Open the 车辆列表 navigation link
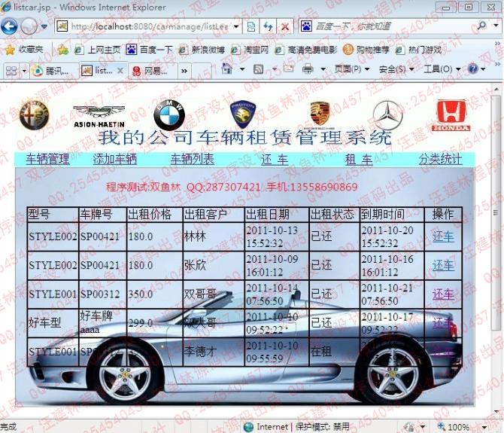 click(193, 159)
